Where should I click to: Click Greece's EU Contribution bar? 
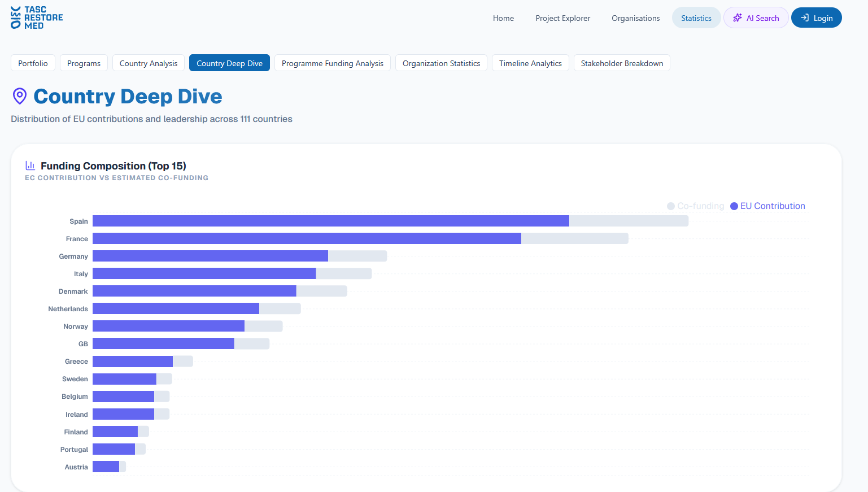coord(133,361)
